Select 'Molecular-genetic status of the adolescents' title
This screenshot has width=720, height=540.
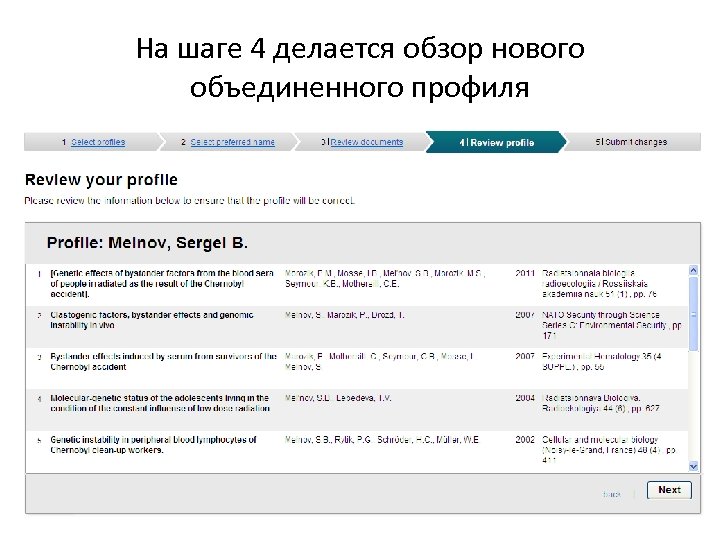[160, 403]
